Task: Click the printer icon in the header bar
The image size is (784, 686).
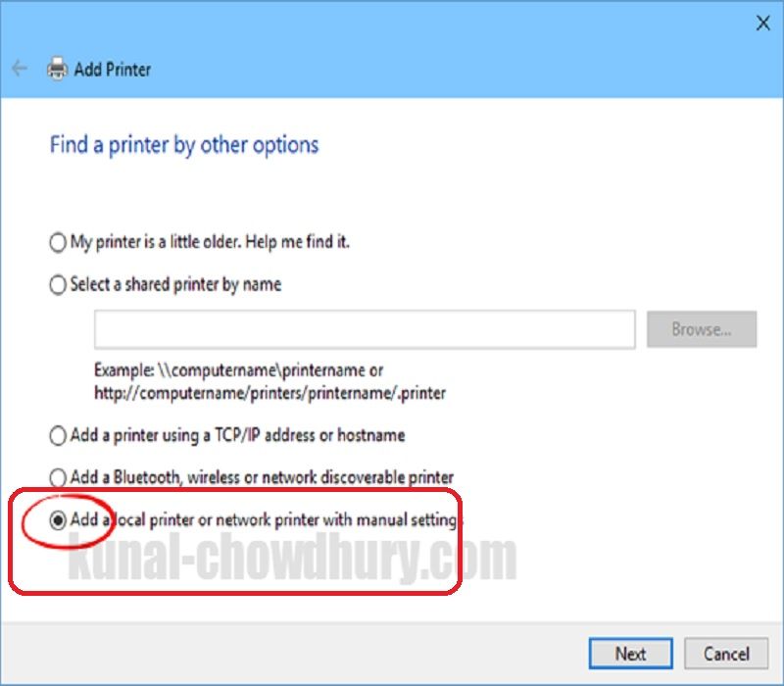Action: point(57,70)
